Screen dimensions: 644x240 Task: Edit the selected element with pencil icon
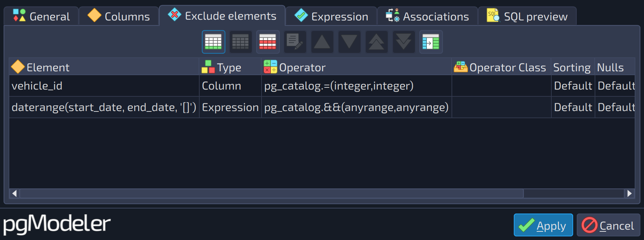(x=295, y=42)
